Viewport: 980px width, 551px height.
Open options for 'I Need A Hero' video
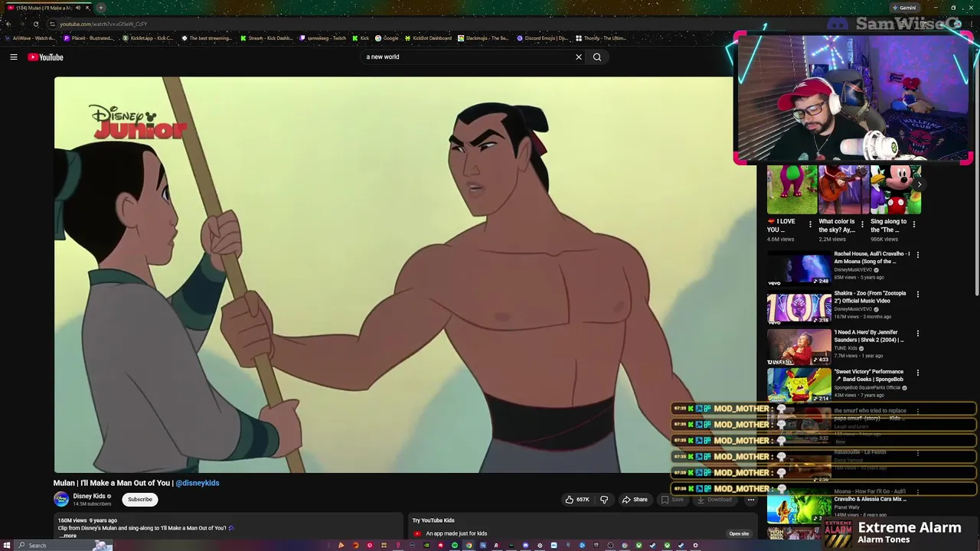[917, 334]
